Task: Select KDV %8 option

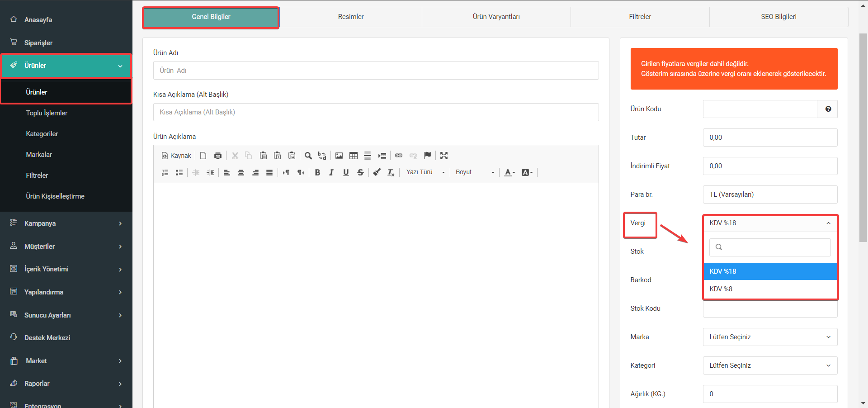Action: 770,289
